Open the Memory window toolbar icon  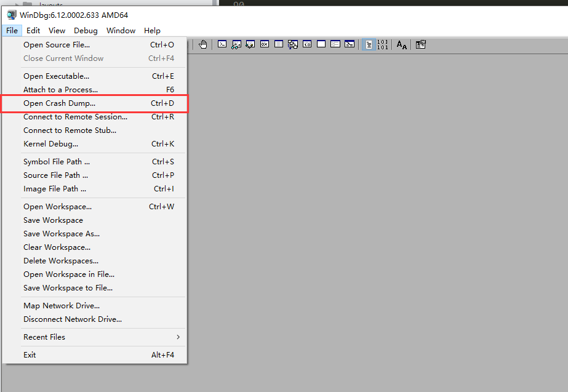pyautogui.click(x=279, y=44)
